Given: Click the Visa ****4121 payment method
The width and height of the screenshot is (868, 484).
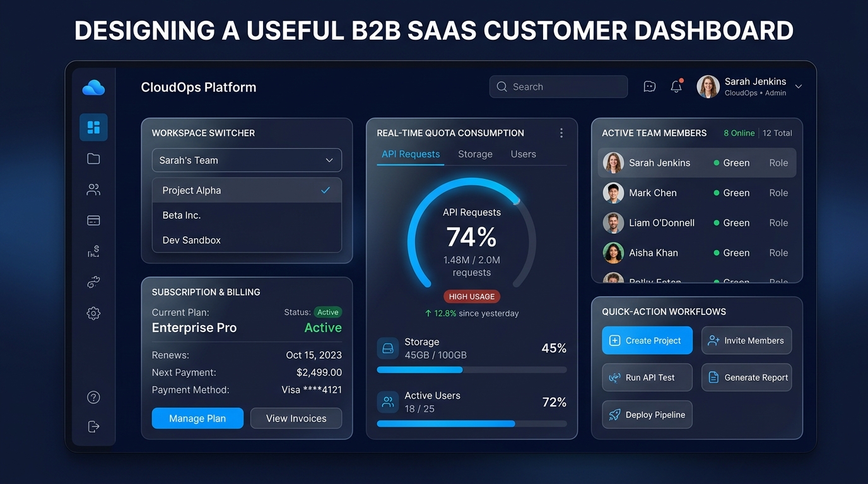Looking at the screenshot, I should 312,389.
